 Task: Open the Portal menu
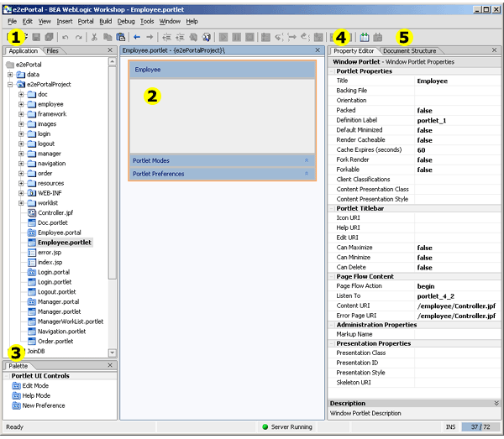click(86, 21)
